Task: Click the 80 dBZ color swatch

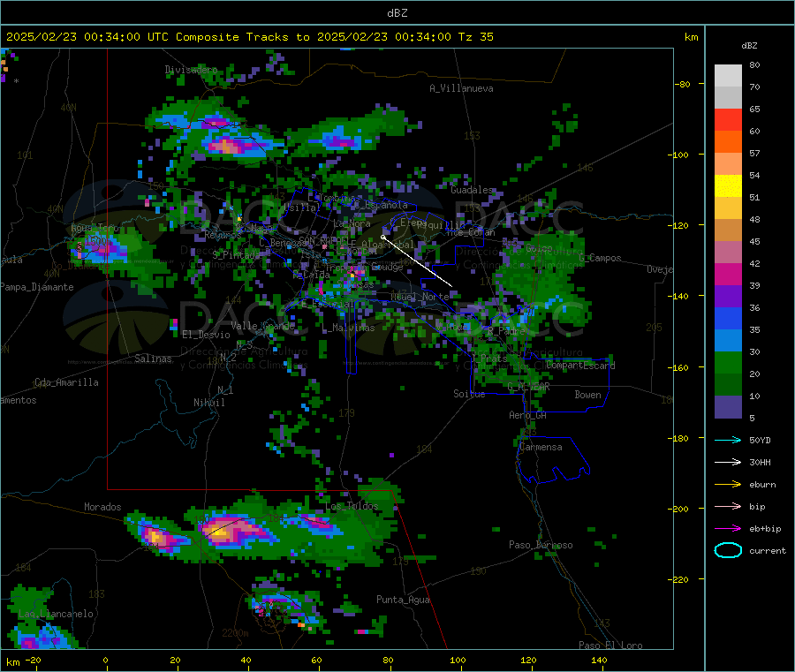Action: [x=728, y=76]
